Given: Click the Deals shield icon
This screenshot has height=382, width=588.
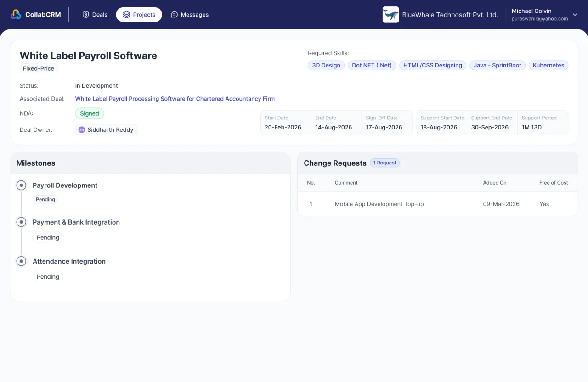Looking at the screenshot, I should pos(85,15).
